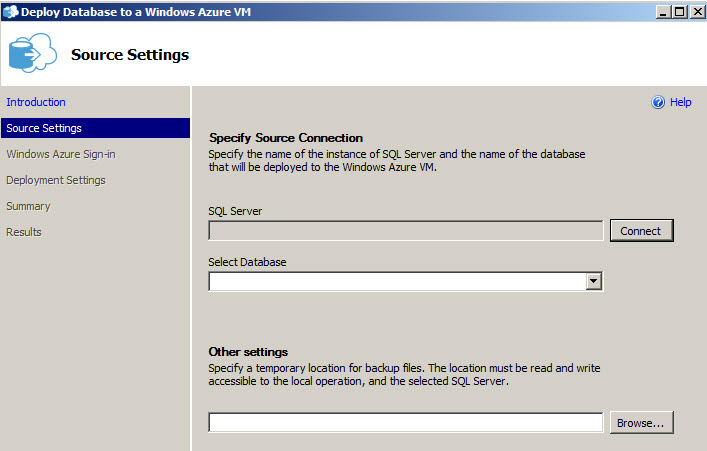Select Deployment Settings step
Viewport: 707px width, 451px height.
pos(56,180)
